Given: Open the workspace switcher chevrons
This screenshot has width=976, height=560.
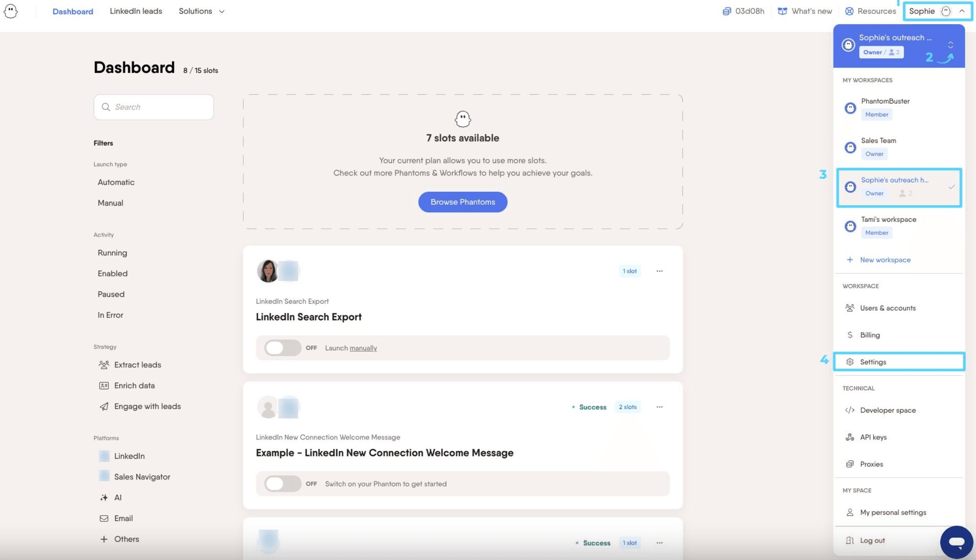Looking at the screenshot, I should [950, 45].
